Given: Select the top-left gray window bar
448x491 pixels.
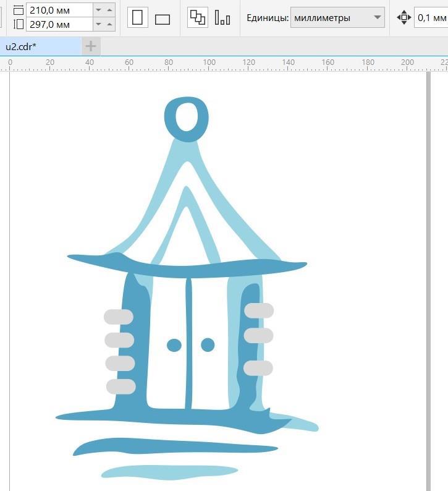Looking at the screenshot, I should (x=118, y=317).
